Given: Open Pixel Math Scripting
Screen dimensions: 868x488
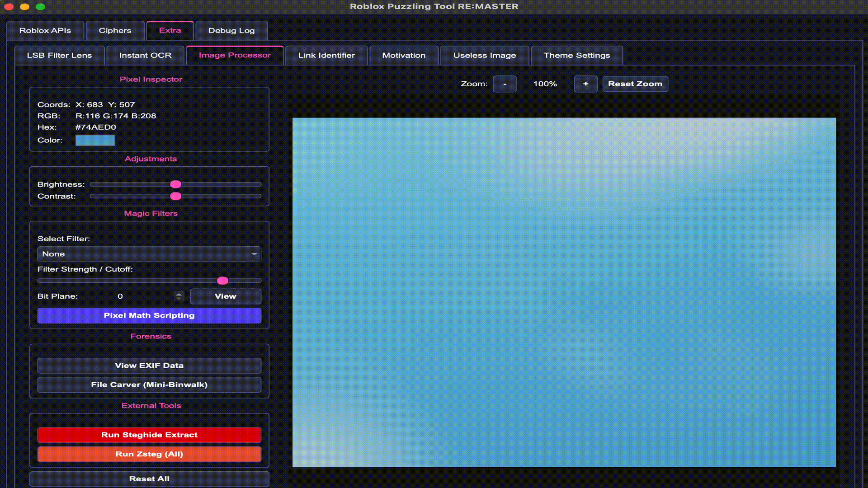Looking at the screenshot, I should tap(149, 315).
